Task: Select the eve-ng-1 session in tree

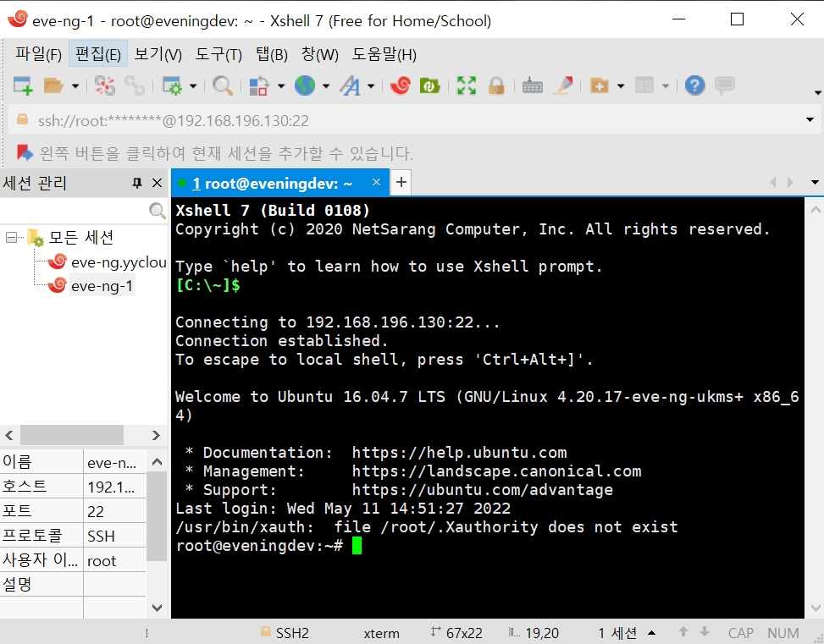Action: click(x=102, y=286)
